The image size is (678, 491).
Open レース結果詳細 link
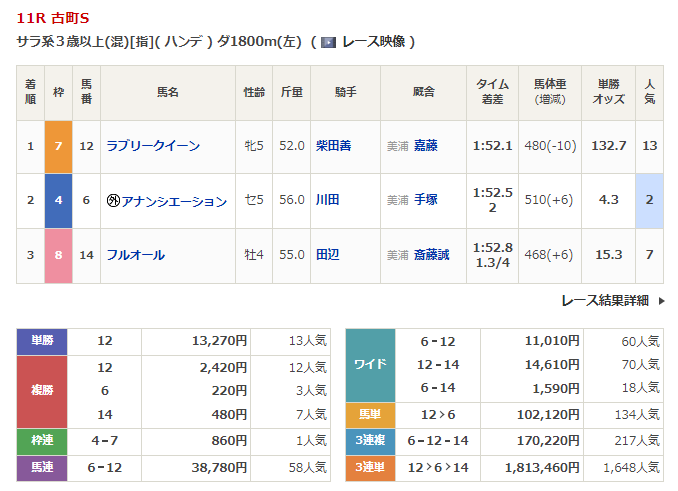pyautogui.click(x=605, y=300)
